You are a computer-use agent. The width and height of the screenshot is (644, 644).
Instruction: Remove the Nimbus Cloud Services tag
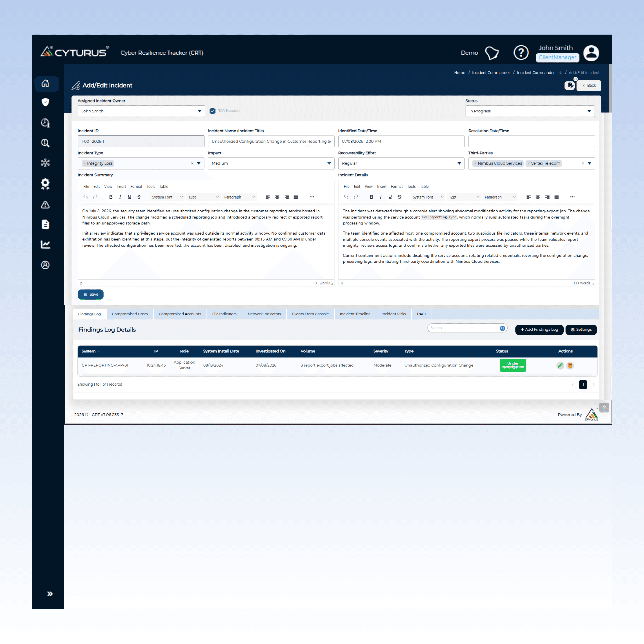475,163
